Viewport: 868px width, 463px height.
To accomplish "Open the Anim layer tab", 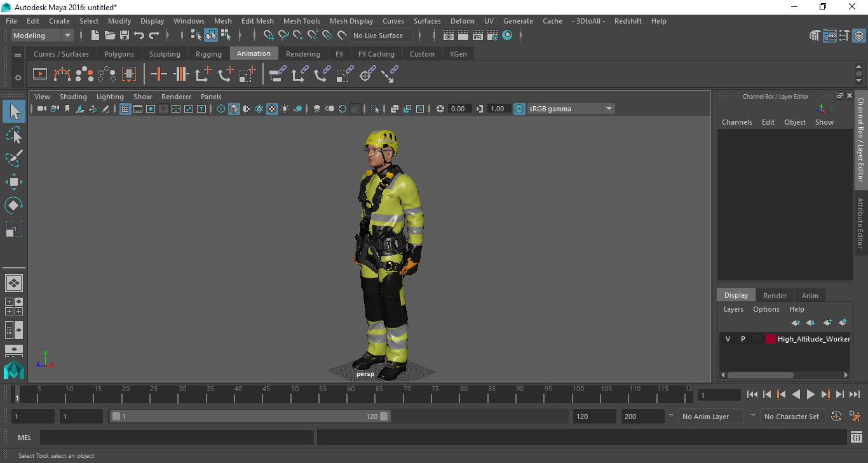I will [810, 295].
